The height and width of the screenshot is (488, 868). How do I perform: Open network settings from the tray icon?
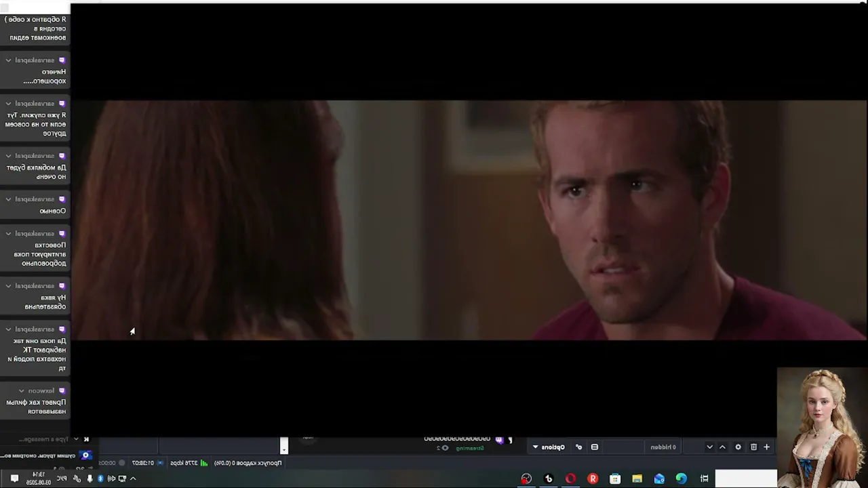point(123,479)
